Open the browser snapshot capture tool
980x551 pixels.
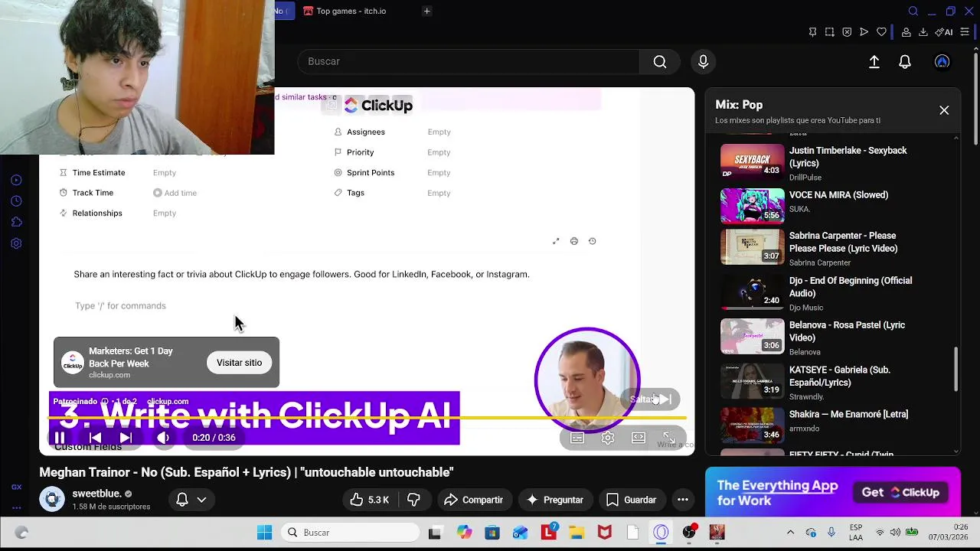click(x=830, y=32)
